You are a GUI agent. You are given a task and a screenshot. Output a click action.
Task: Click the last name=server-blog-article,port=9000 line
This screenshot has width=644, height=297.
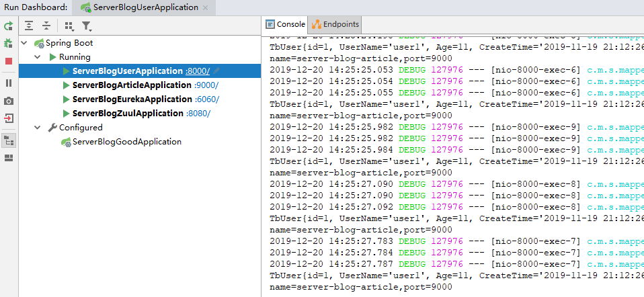360,287
